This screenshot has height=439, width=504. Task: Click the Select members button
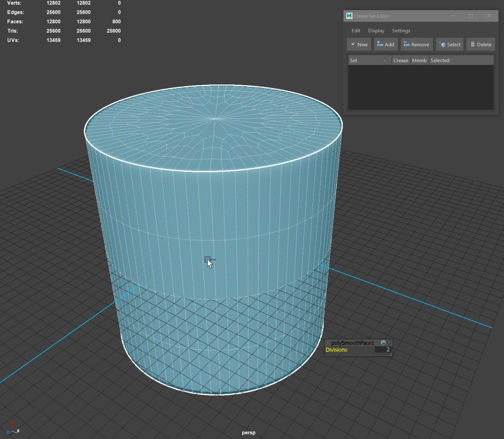click(x=450, y=45)
